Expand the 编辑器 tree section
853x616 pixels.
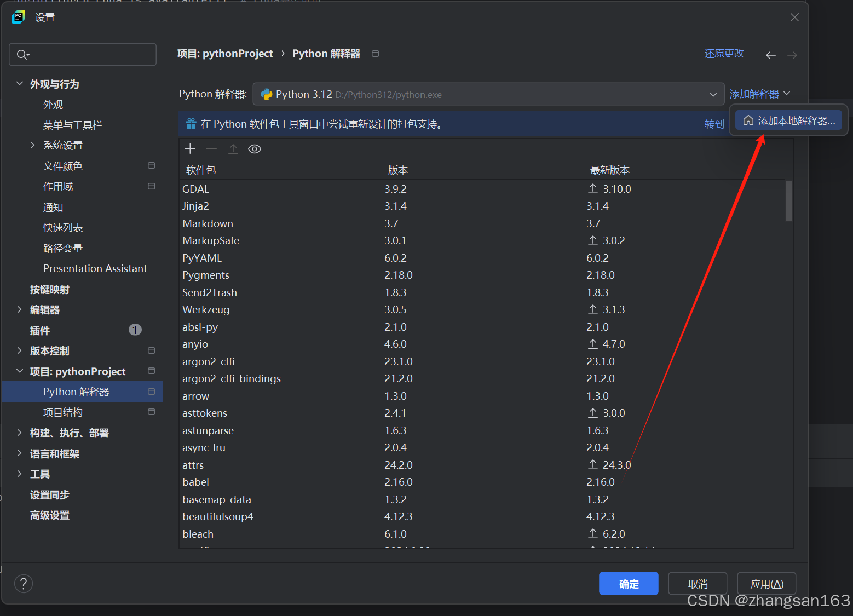click(x=20, y=309)
